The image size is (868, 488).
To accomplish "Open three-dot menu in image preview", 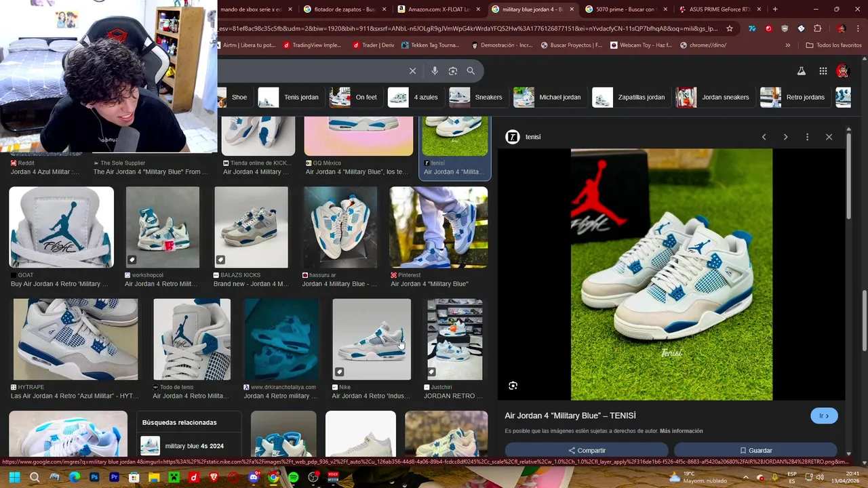I will pyautogui.click(x=807, y=137).
